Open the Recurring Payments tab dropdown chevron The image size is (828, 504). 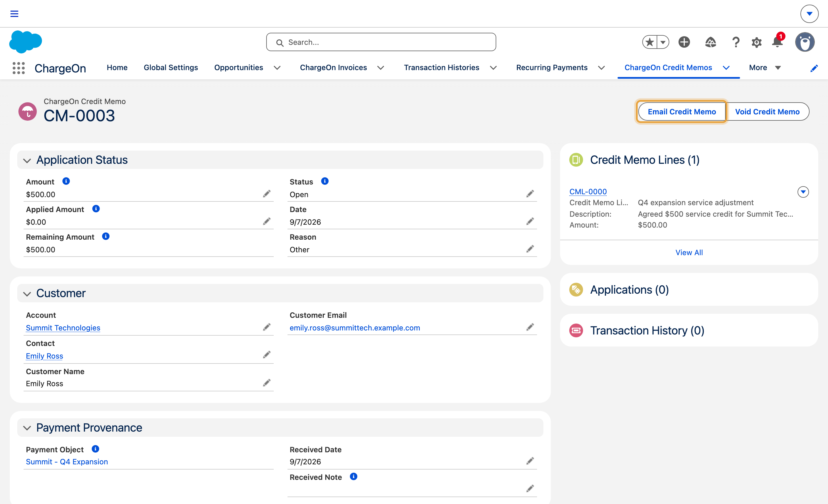click(x=601, y=68)
